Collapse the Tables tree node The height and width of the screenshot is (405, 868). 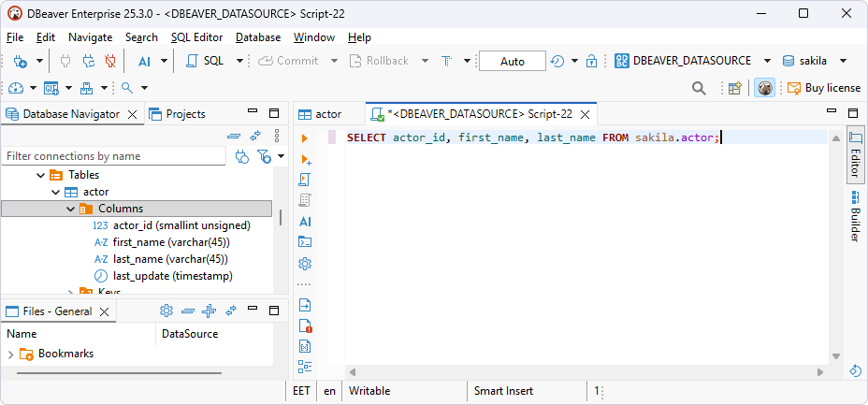point(40,175)
